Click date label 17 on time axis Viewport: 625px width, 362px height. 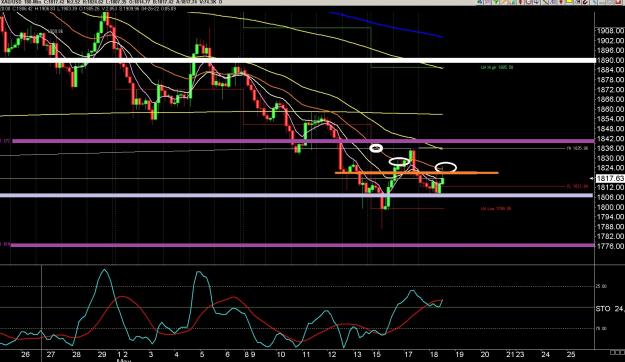tap(408, 354)
